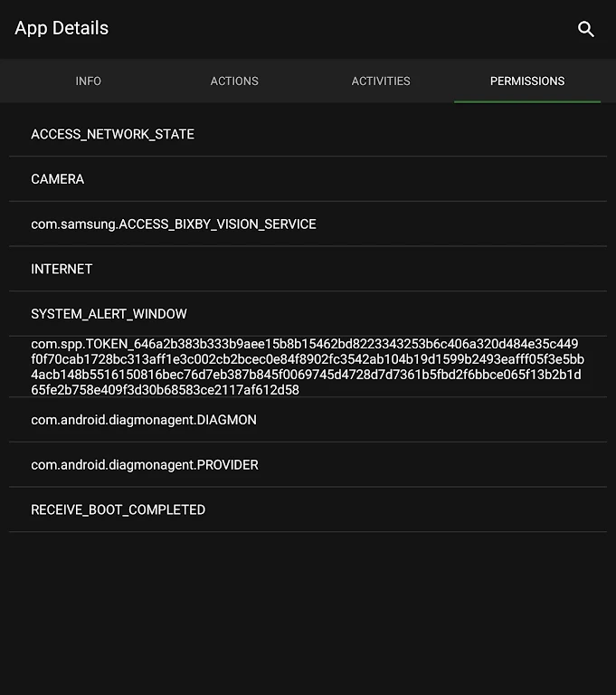616x695 pixels.
Task: Select the diagmonagent.PROVIDER permission
Action: click(145, 465)
